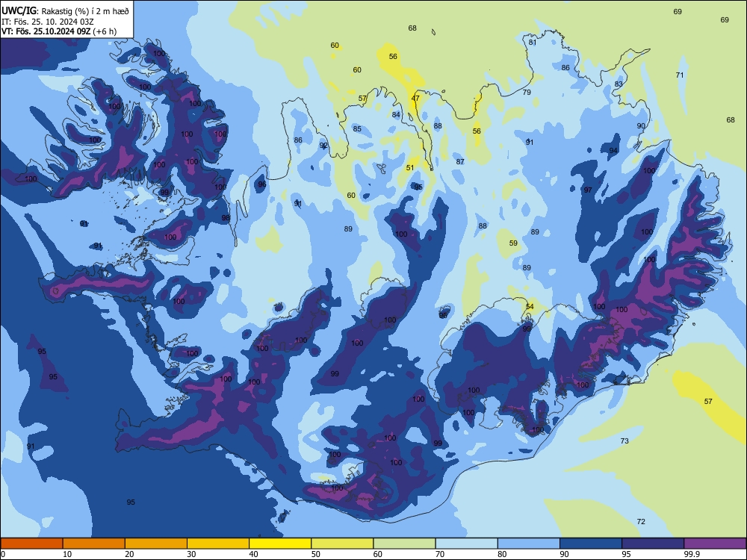Viewport: 747px width, 560px height.
Task: Click the legend tick label '30'
Action: tap(191, 554)
